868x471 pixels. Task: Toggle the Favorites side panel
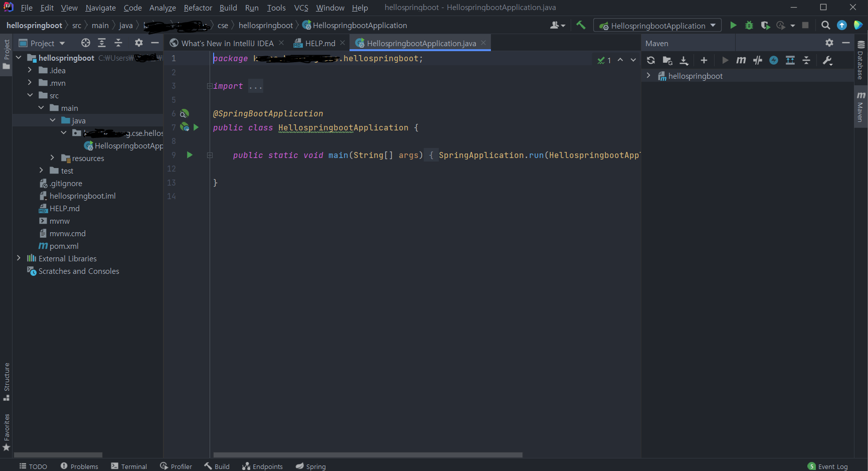coord(7,432)
